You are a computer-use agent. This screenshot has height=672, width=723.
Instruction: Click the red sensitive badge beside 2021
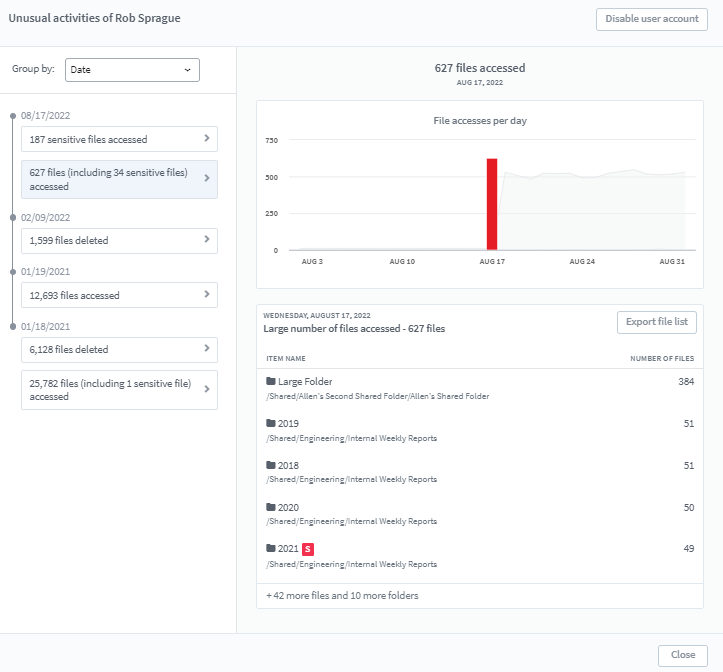point(308,549)
